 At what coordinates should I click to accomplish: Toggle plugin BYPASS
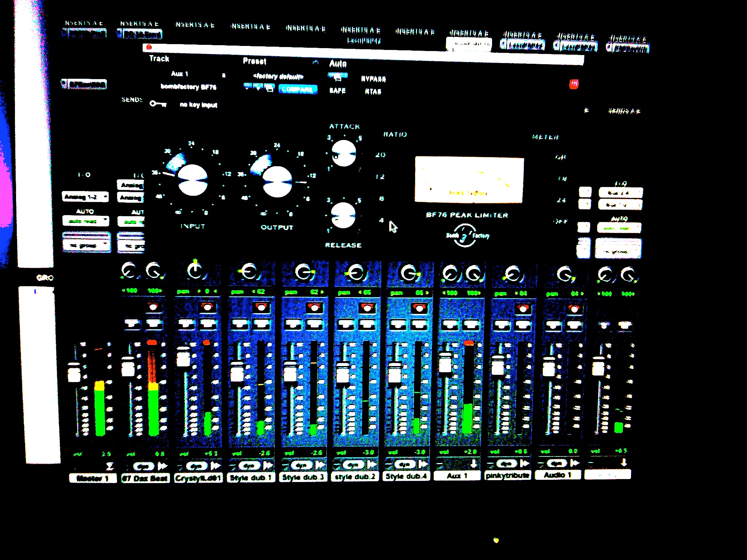[373, 79]
